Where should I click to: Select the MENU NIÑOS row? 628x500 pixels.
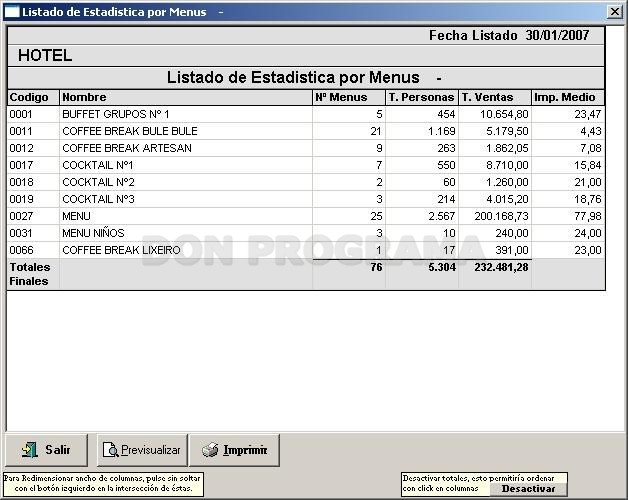coord(306,233)
